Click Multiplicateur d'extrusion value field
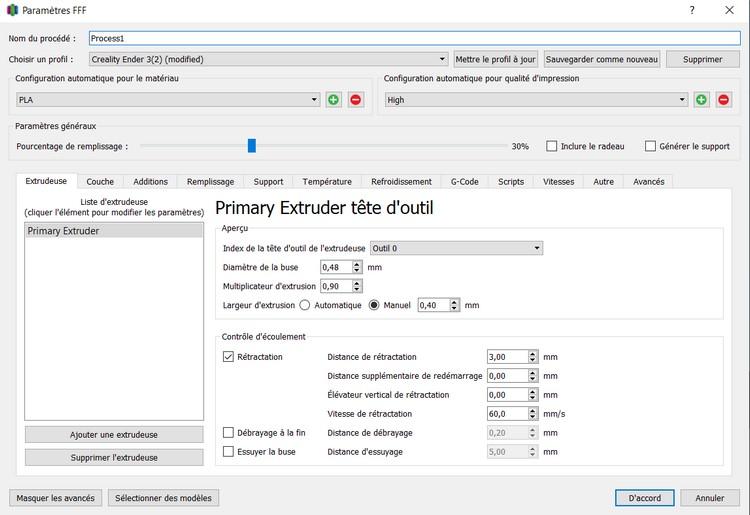 coord(336,286)
